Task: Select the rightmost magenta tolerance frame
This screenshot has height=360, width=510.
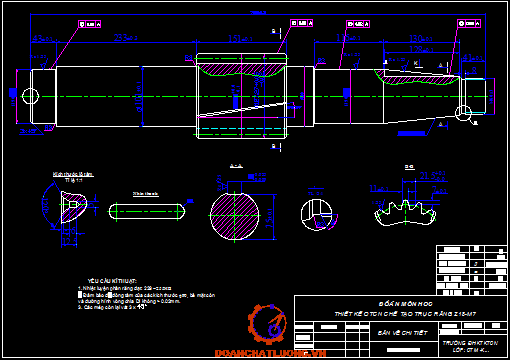Action: pyautogui.click(x=469, y=23)
